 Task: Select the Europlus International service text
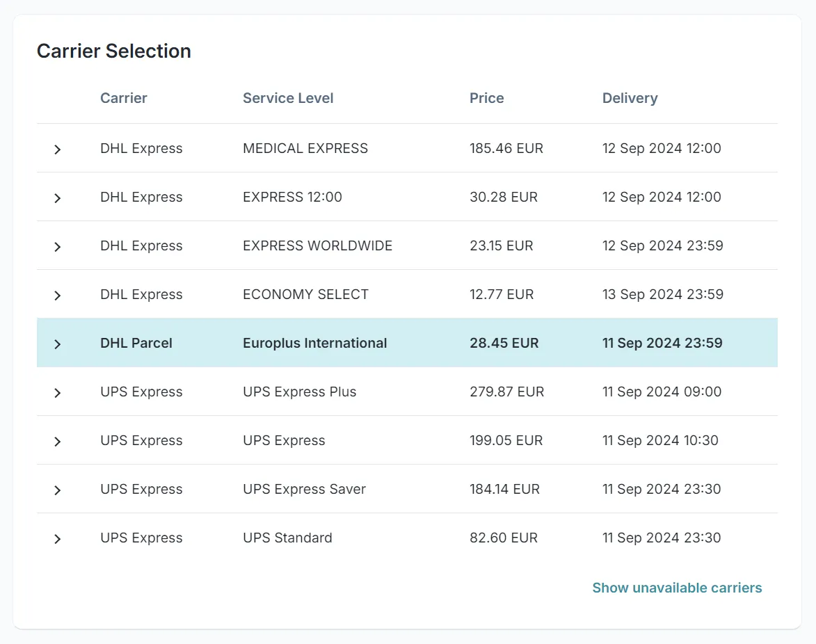click(315, 343)
